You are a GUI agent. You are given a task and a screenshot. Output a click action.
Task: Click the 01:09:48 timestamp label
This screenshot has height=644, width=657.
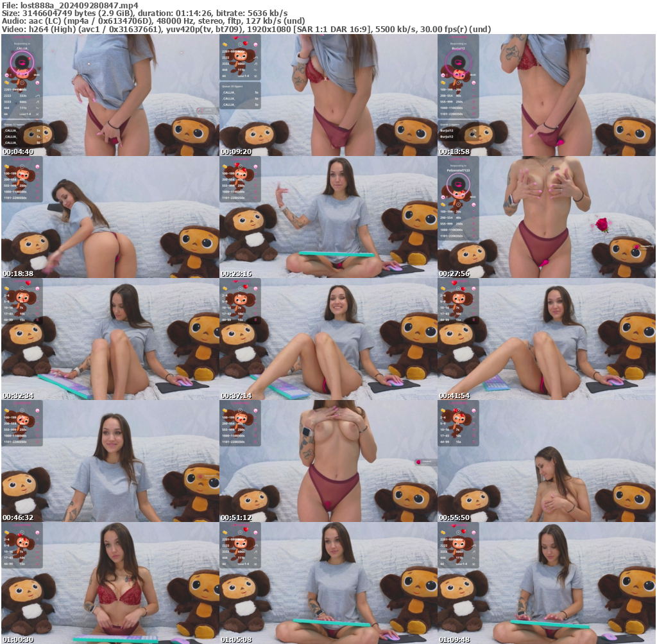click(x=456, y=640)
